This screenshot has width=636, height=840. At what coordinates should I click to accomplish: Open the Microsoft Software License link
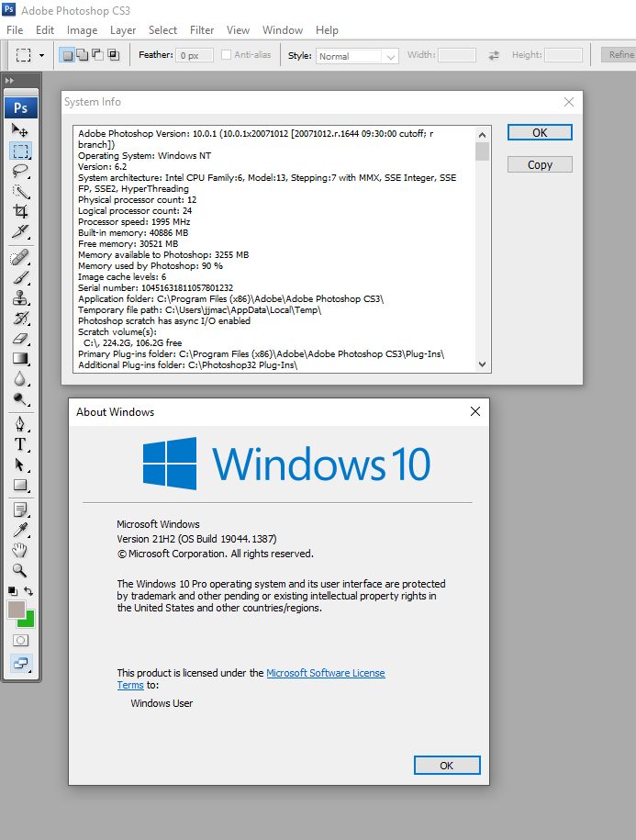pos(326,673)
